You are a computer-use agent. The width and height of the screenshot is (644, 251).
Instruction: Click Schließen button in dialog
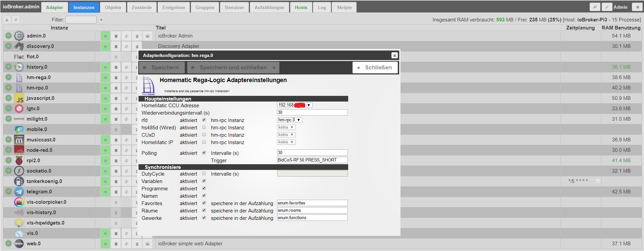(x=375, y=67)
